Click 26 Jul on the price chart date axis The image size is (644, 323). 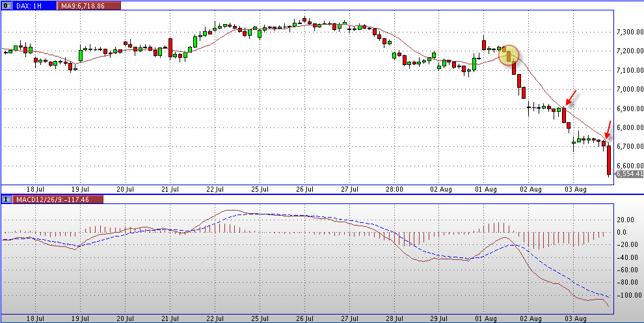[304, 190]
